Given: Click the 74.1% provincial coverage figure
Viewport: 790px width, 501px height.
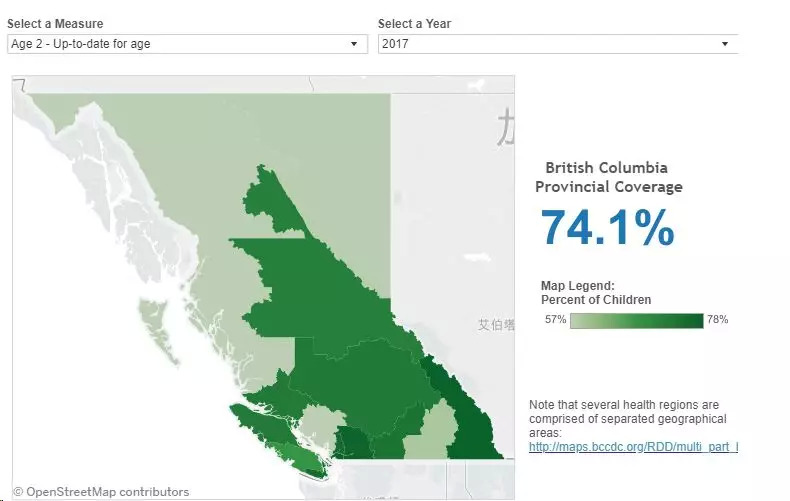Looking at the screenshot, I should click(608, 228).
